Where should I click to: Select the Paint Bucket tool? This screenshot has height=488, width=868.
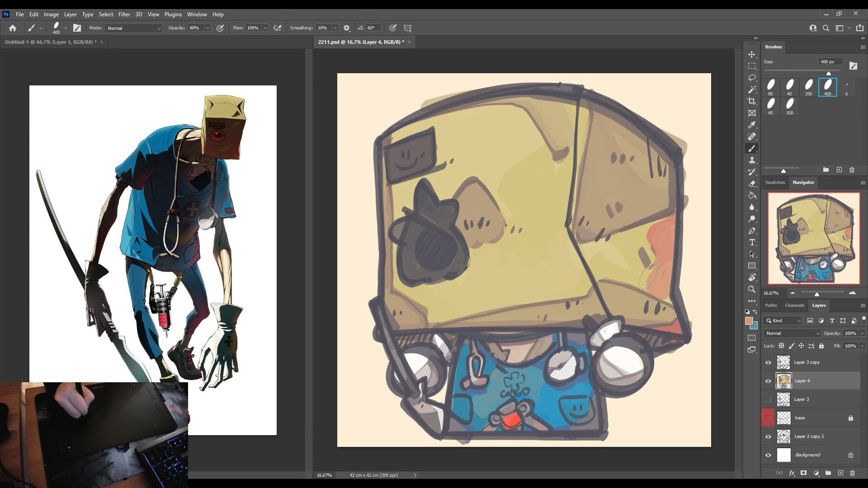click(752, 195)
